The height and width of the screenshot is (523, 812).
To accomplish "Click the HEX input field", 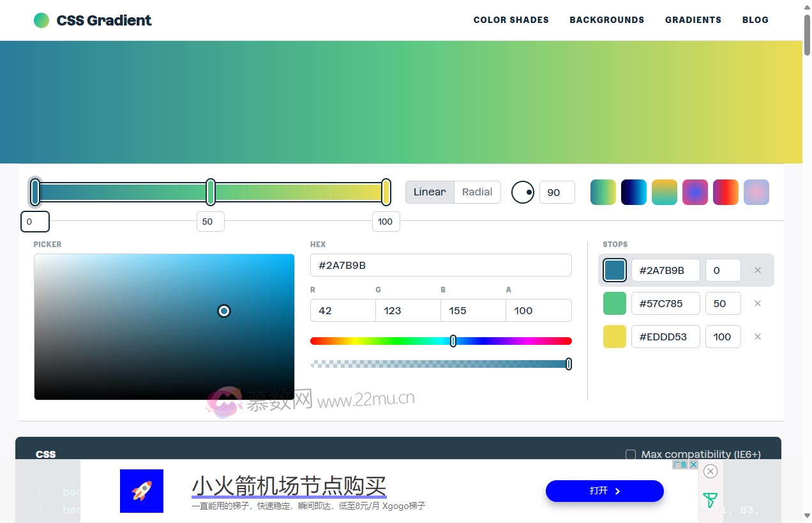I will coord(440,264).
